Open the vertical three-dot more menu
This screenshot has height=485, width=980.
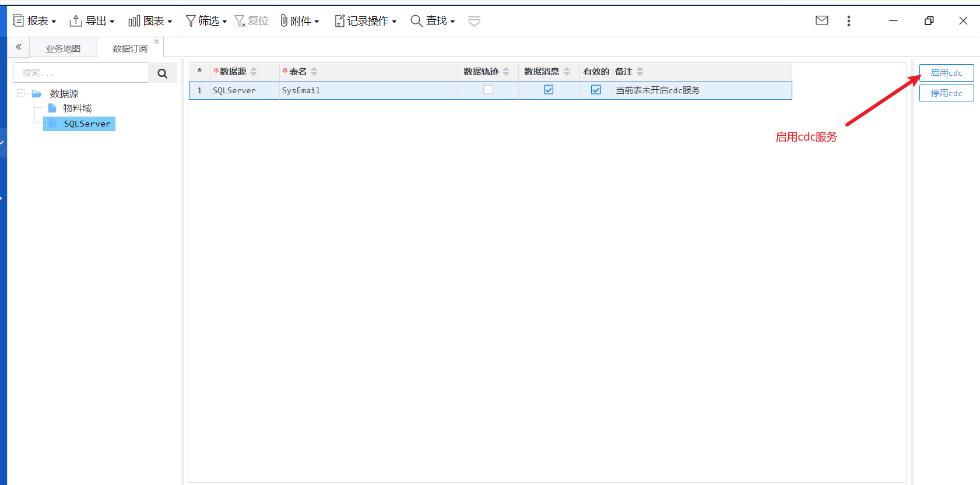pos(848,21)
